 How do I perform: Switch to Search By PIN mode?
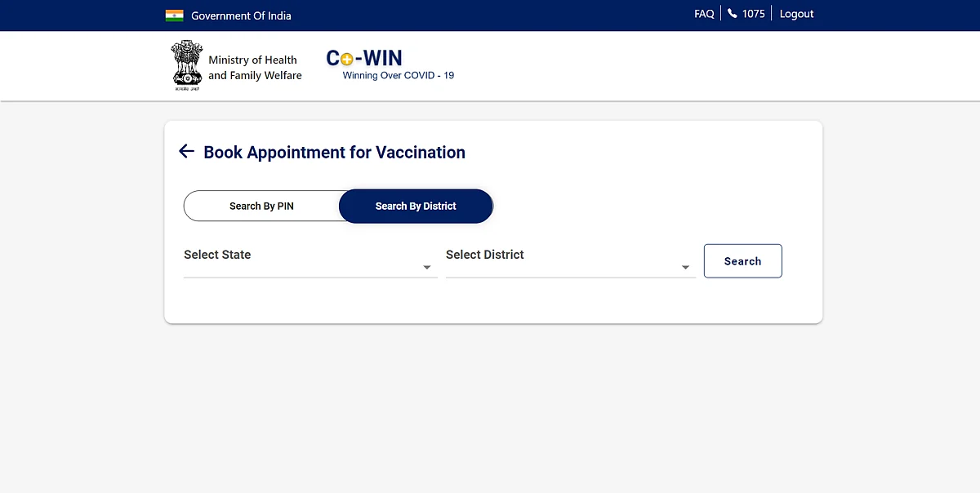coord(261,207)
